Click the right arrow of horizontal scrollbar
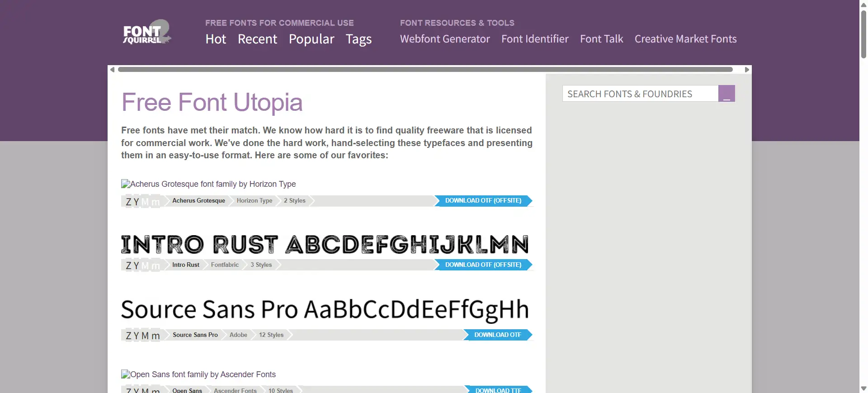 [x=747, y=70]
